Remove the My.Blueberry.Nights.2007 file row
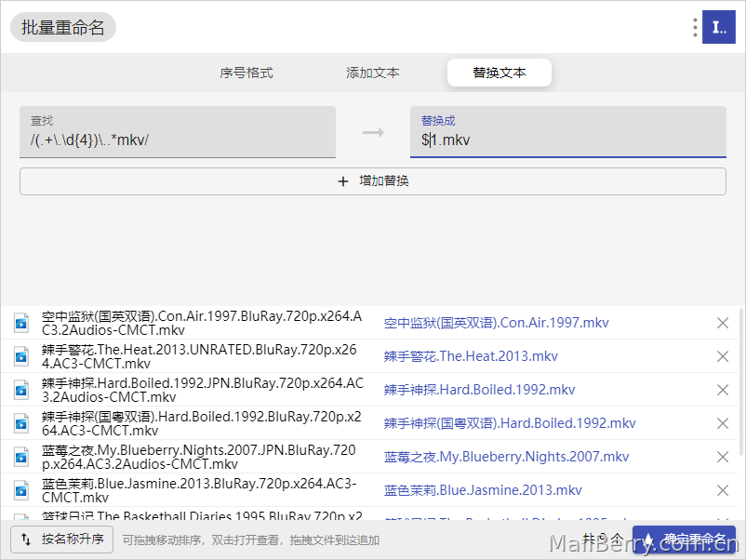The width and height of the screenshot is (746, 560). tap(723, 457)
